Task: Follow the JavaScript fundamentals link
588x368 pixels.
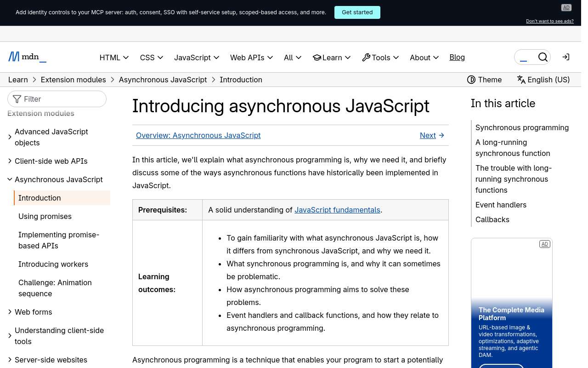Action: point(337,210)
